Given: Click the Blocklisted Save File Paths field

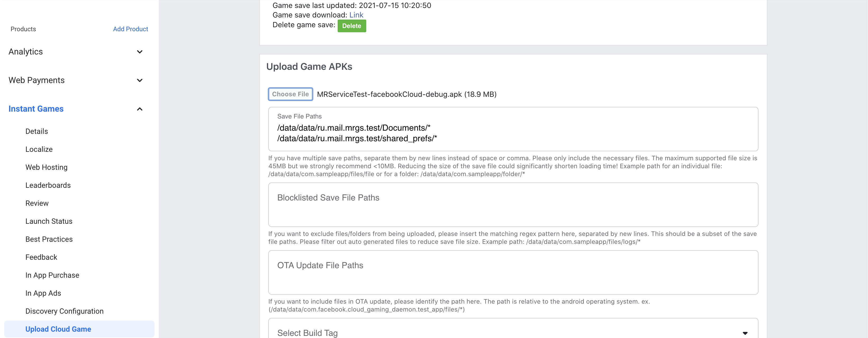Looking at the screenshot, I should (x=513, y=205).
